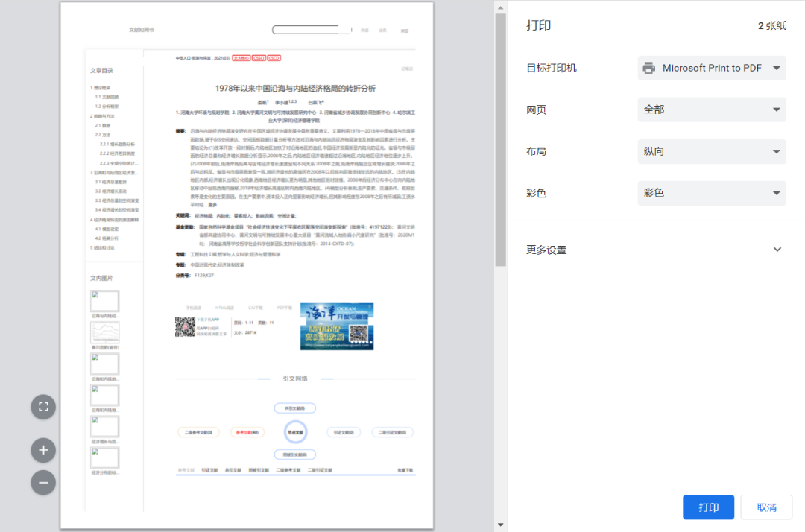Select the PDF下载 option on the article page
The width and height of the screenshot is (805, 532).
pos(285,308)
